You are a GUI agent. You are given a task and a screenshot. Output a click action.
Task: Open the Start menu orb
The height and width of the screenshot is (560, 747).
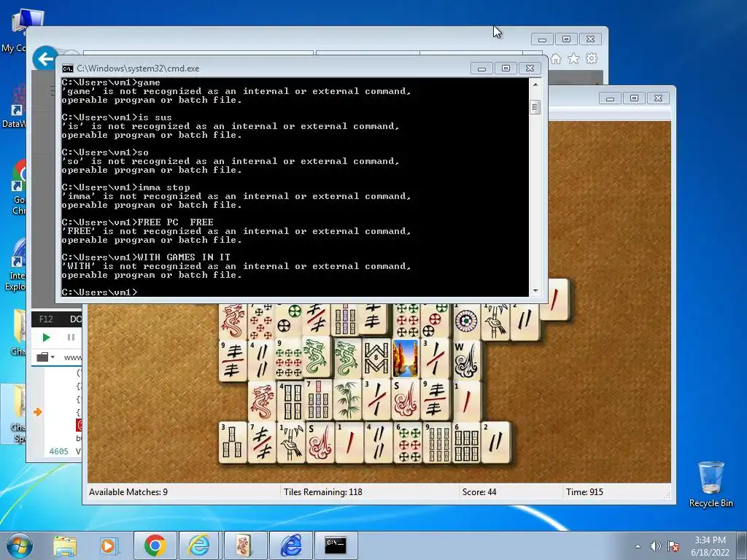(x=20, y=545)
